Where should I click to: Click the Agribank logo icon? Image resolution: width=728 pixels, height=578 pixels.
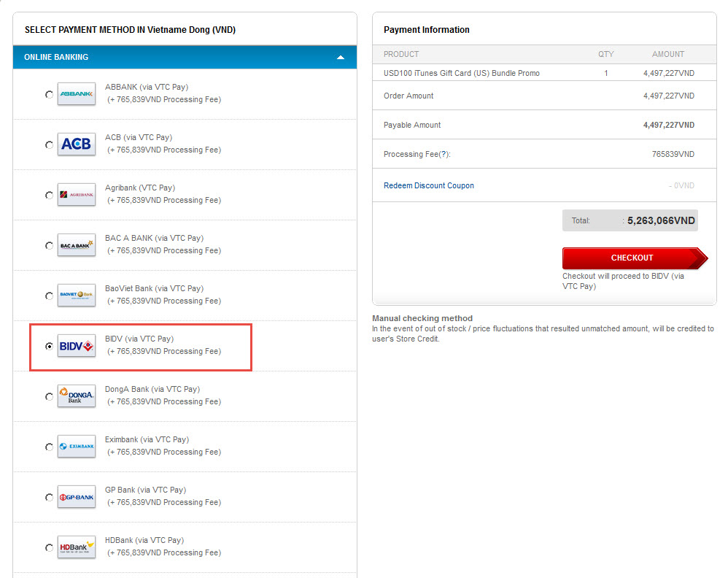tap(77, 195)
